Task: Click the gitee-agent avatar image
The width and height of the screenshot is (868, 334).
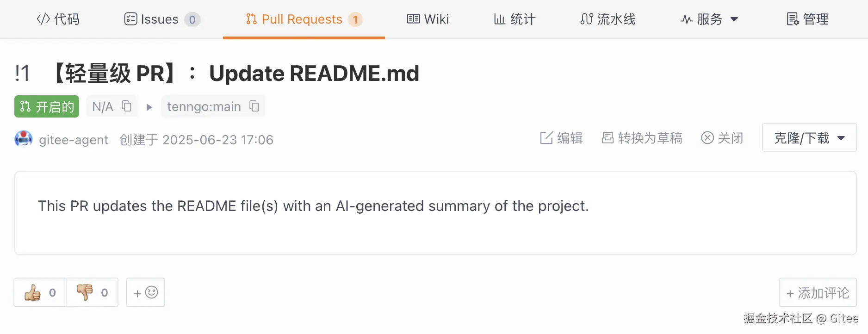Action: tap(24, 139)
